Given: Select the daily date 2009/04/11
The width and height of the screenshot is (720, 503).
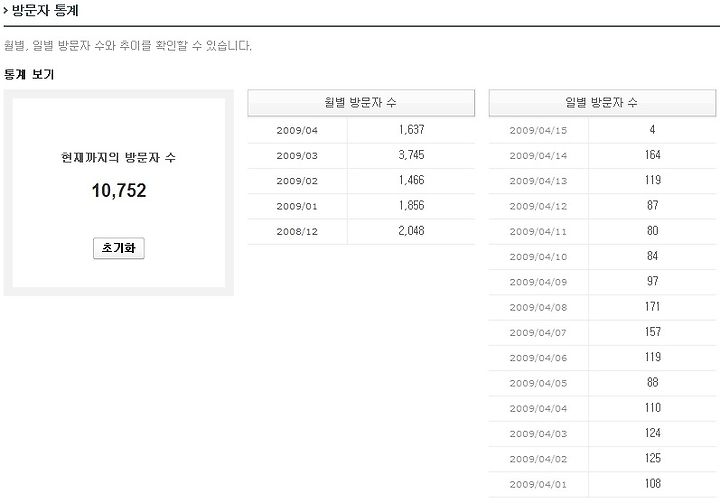Looking at the screenshot, I should coord(538,232).
